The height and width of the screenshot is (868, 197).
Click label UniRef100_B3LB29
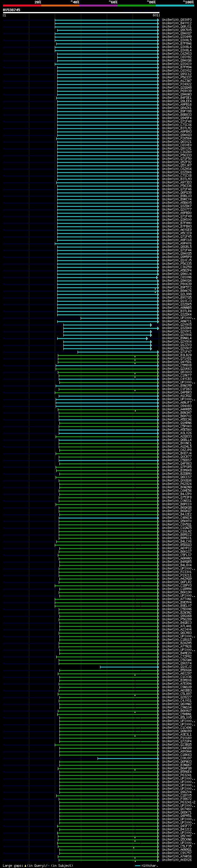pyautogui.click(x=176, y=355)
